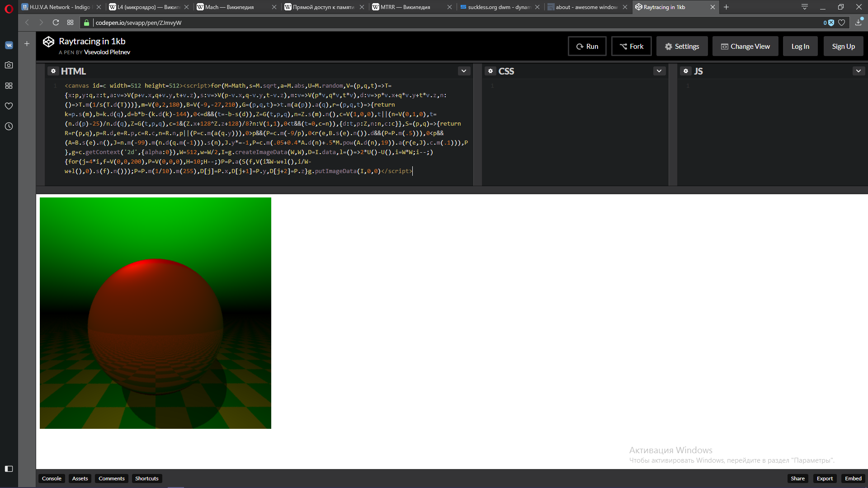The height and width of the screenshot is (488, 868).
Task: Toggle ad blocker shield in address bar
Action: coord(830,23)
